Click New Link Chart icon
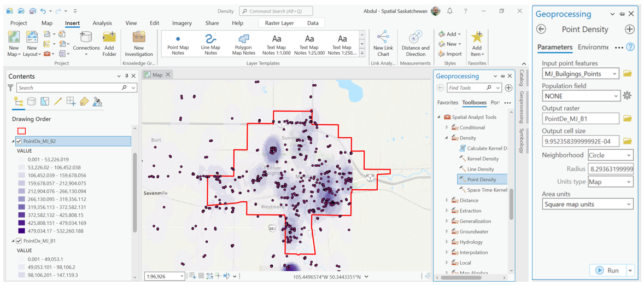 tap(383, 38)
